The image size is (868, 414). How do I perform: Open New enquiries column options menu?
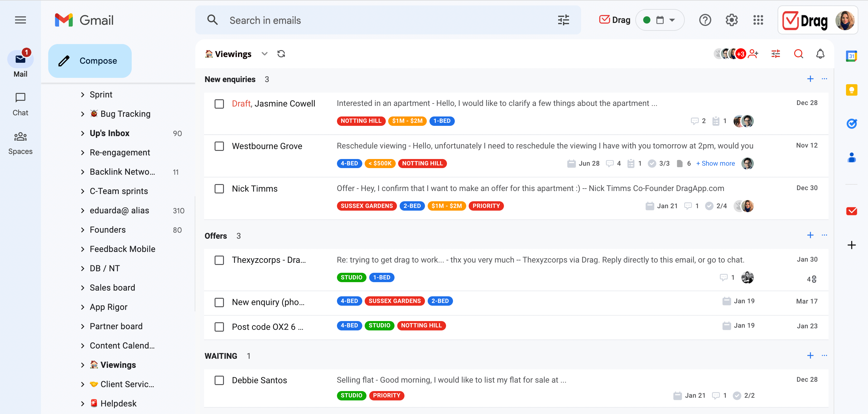point(825,79)
